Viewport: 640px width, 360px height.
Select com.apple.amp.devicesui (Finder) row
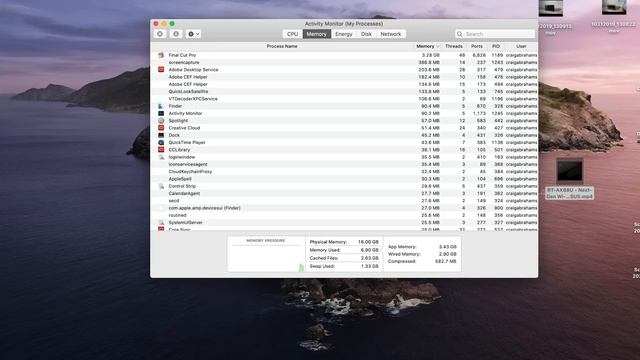pos(344,208)
